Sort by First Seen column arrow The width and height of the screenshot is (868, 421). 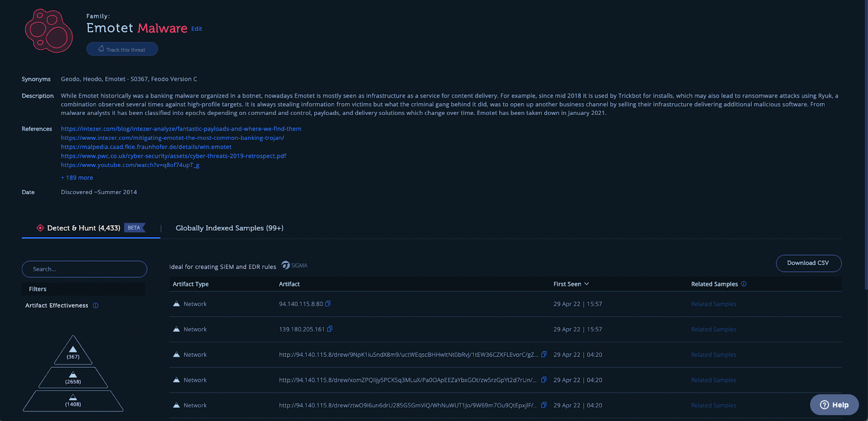point(586,284)
